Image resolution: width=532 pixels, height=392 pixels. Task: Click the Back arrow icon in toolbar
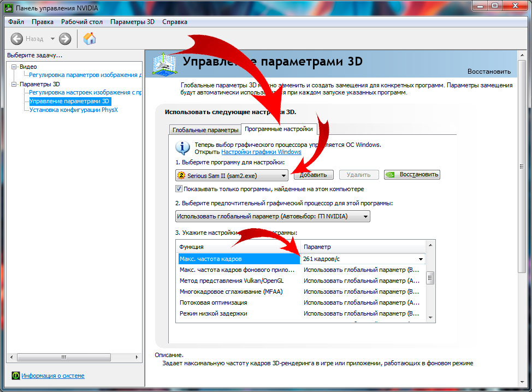[17, 39]
